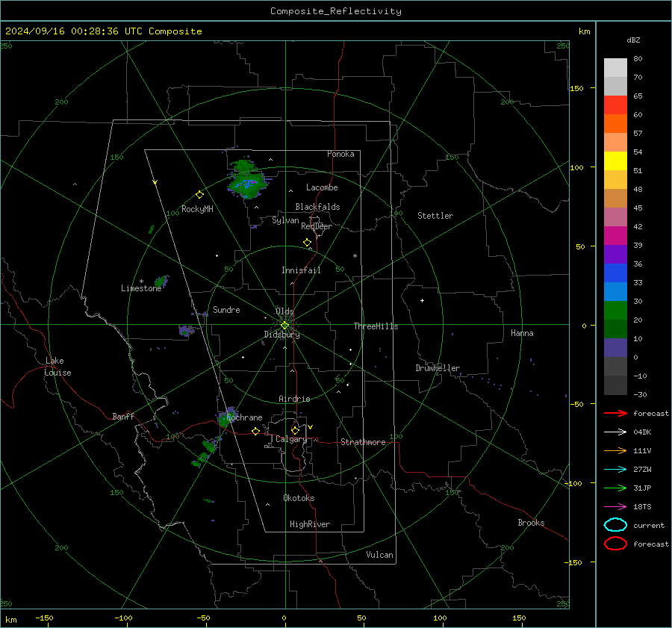Select the Lacombe label

pos(322,187)
